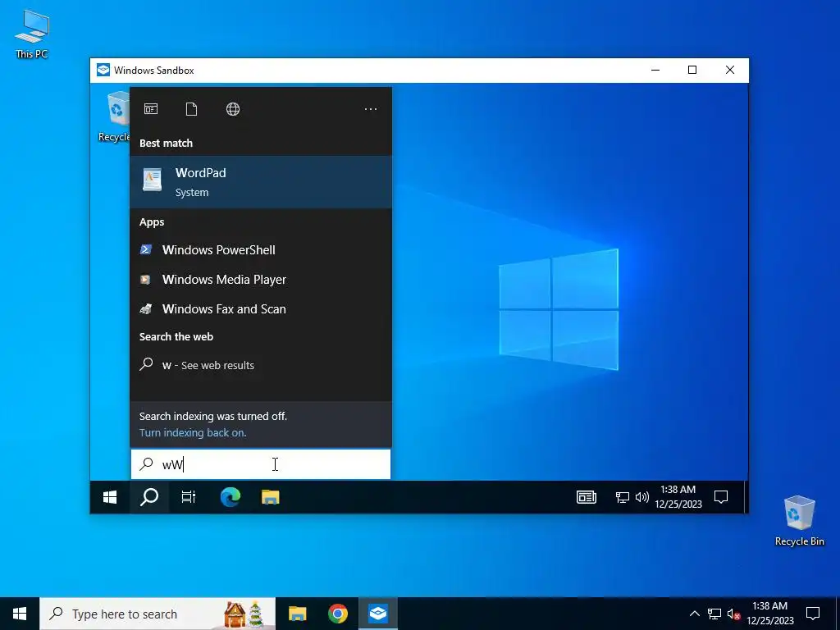Open host notification center icon
Viewport: 840px width, 630px height.
tap(813, 614)
